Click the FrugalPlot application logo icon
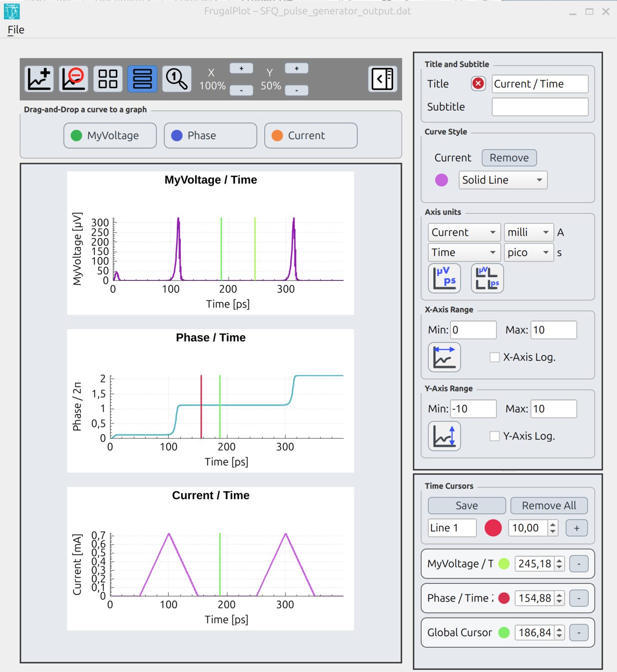The height and width of the screenshot is (672, 617). pos(12,11)
